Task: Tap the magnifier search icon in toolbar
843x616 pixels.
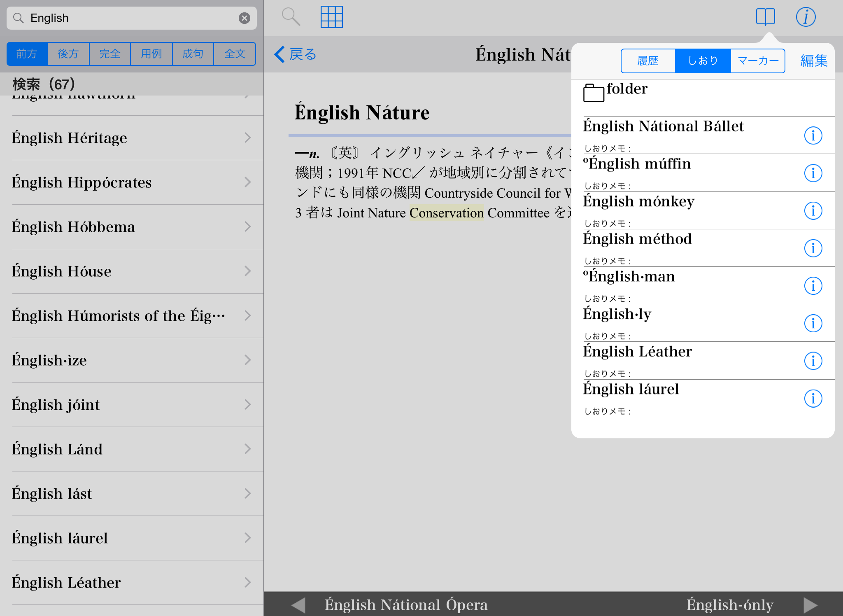Action: click(291, 17)
